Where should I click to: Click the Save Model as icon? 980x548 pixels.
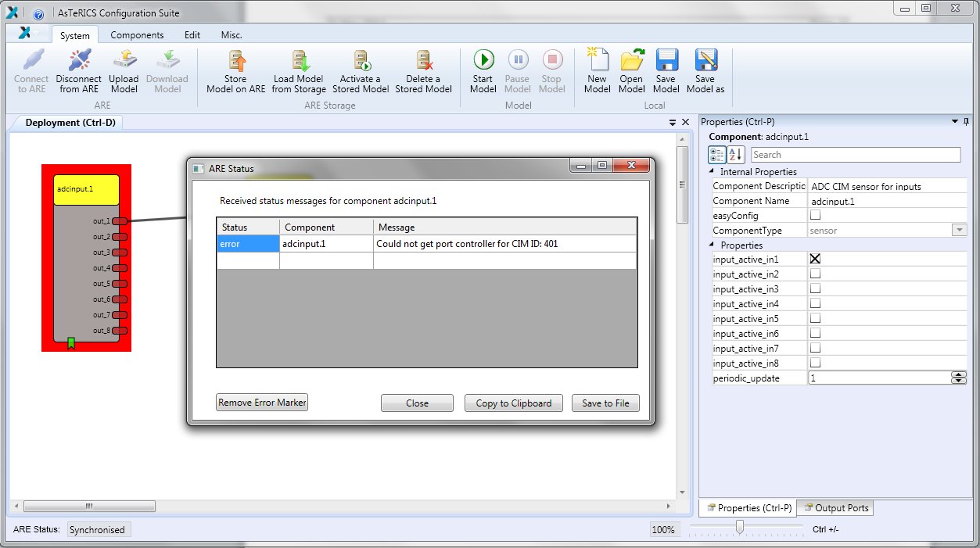click(705, 60)
